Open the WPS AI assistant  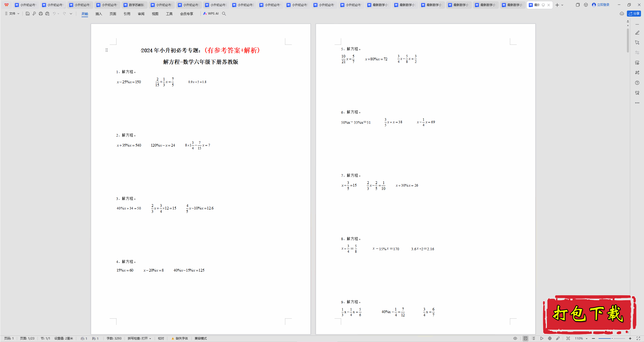[211, 14]
